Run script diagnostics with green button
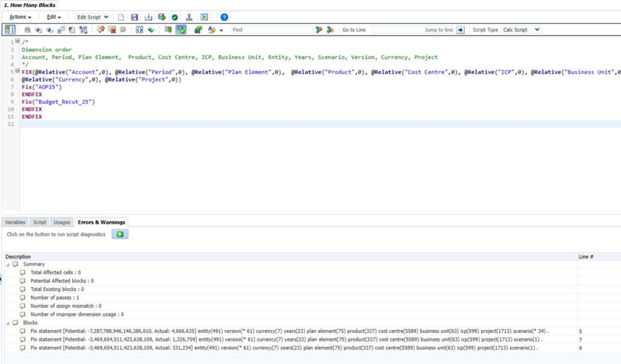621x364 pixels. coord(120,234)
